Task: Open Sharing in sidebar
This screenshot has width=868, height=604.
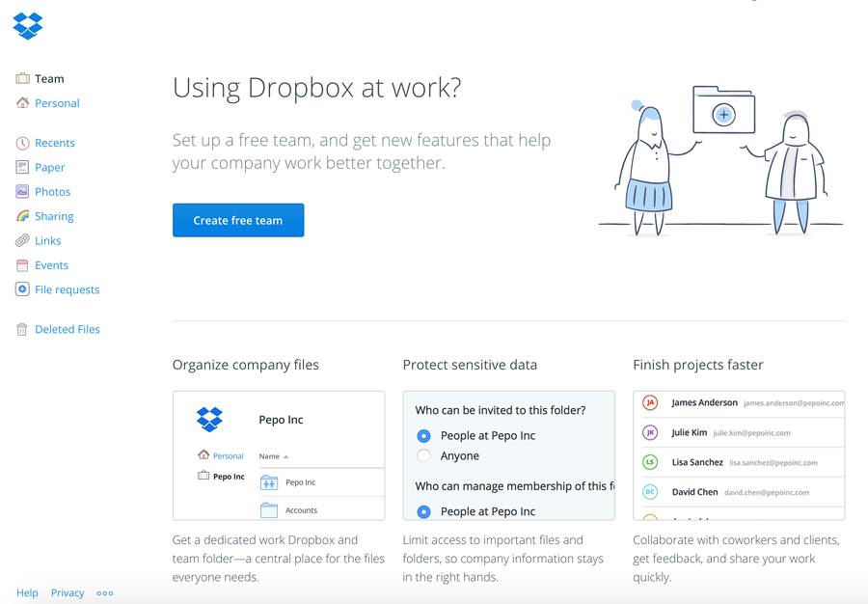Action: [54, 216]
